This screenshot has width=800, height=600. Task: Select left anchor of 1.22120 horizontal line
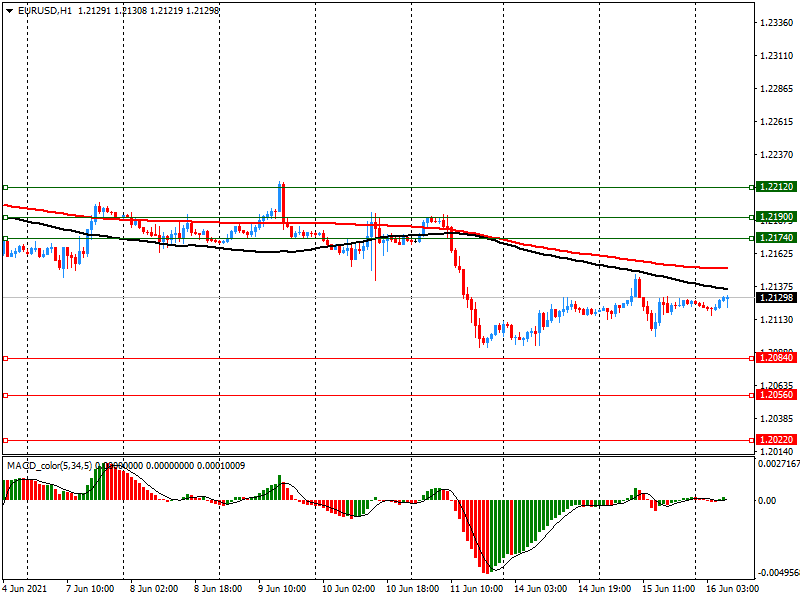tap(6, 188)
